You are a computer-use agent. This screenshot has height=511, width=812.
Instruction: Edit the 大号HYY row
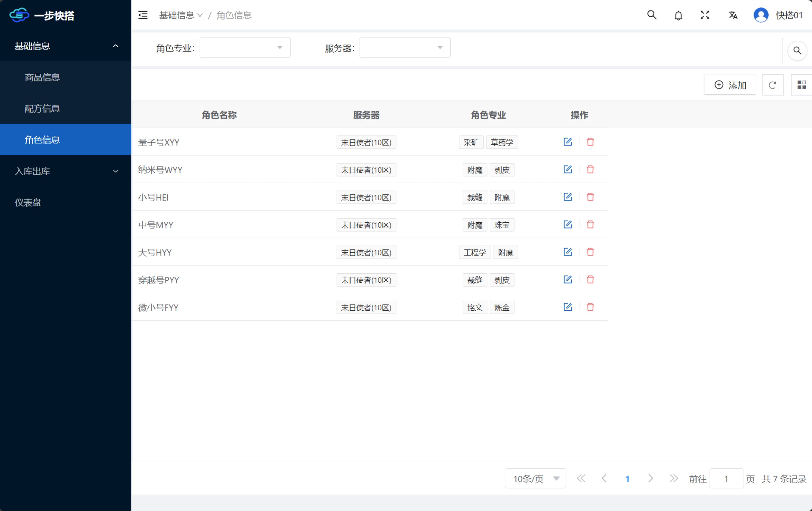(568, 252)
